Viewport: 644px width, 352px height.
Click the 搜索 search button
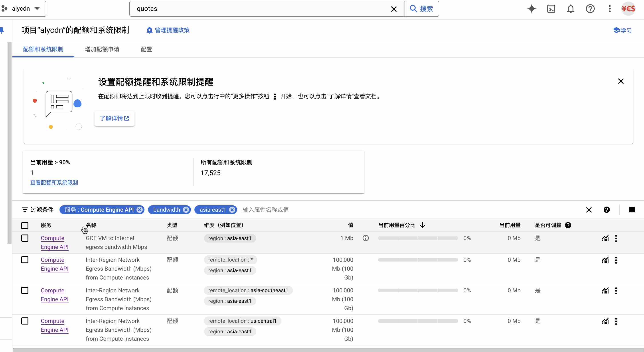[421, 9]
